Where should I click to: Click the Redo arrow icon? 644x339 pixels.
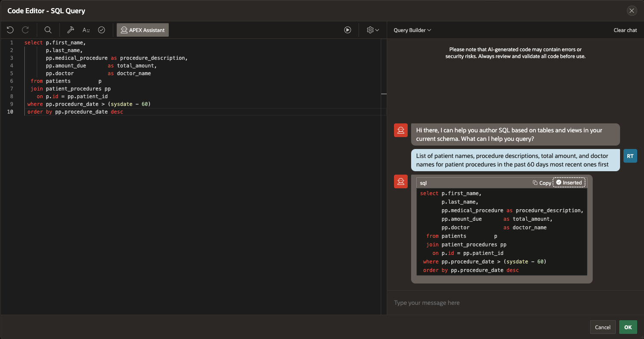point(25,30)
